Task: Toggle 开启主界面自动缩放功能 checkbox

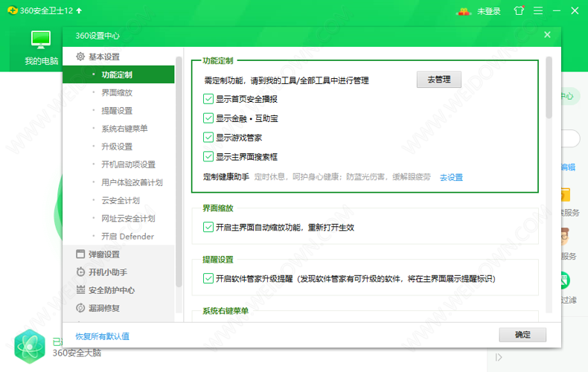Action: point(208,227)
